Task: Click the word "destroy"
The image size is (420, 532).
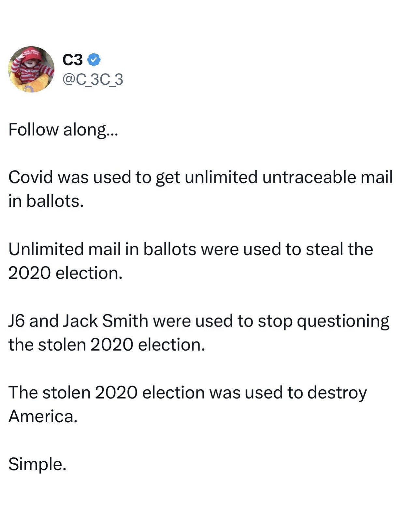Action: (337, 393)
